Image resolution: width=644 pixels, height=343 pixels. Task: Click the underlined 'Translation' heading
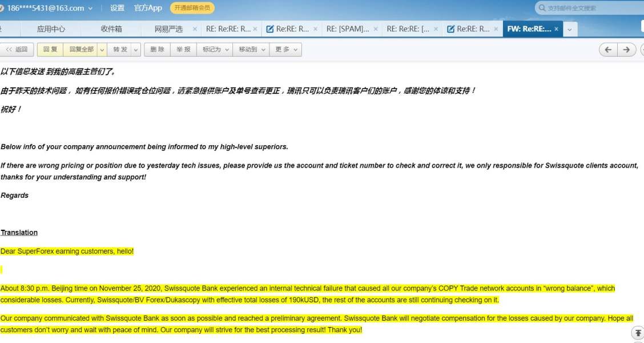[19, 232]
